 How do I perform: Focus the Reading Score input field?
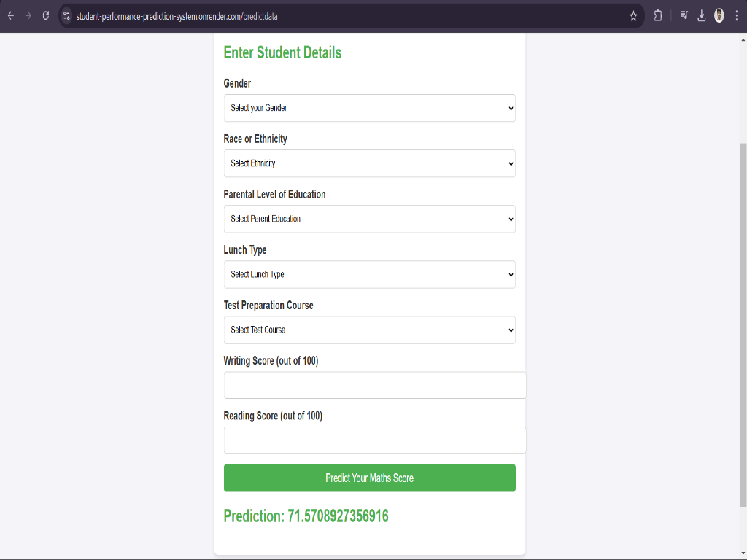click(375, 440)
